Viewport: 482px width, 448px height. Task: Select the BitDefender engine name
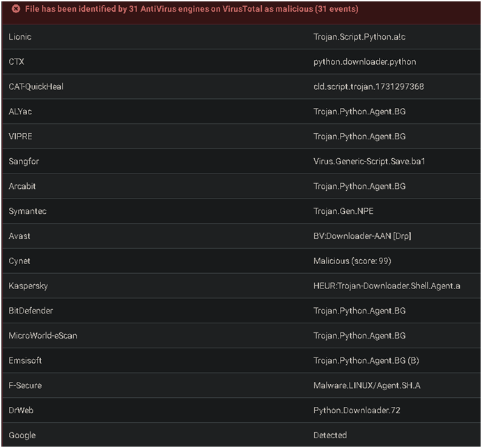point(31,311)
